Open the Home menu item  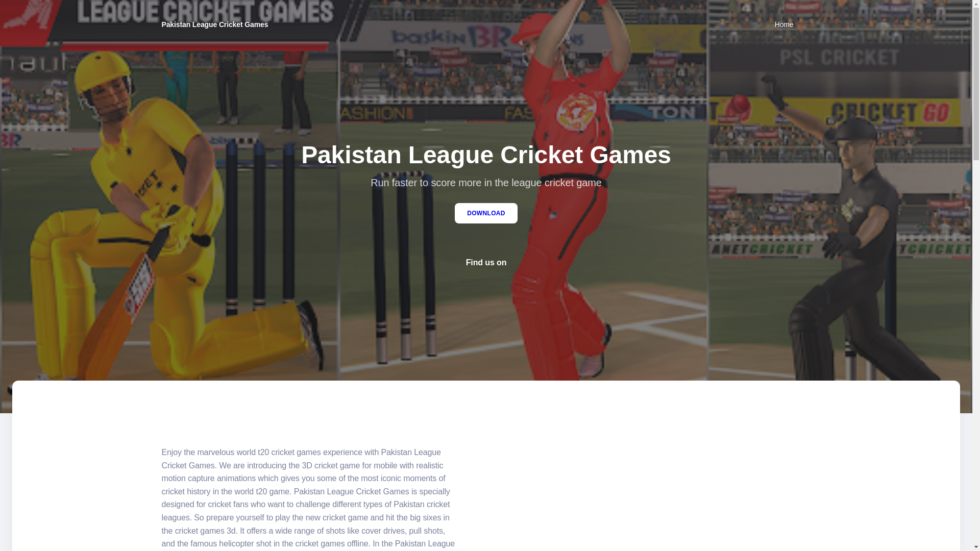783,24
